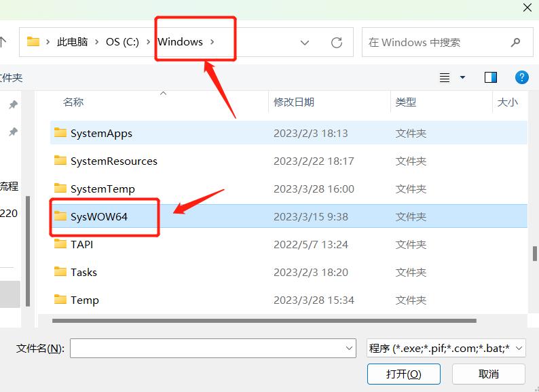
Task: Click the folder icon in address bar
Action: point(33,41)
